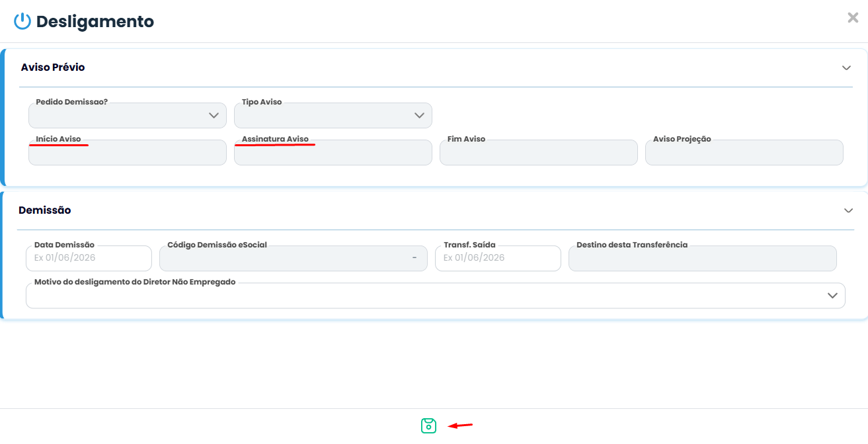Screen dimensions: 868x444
Task: Open the Tipo Aviso dropdown
Action: tap(333, 115)
